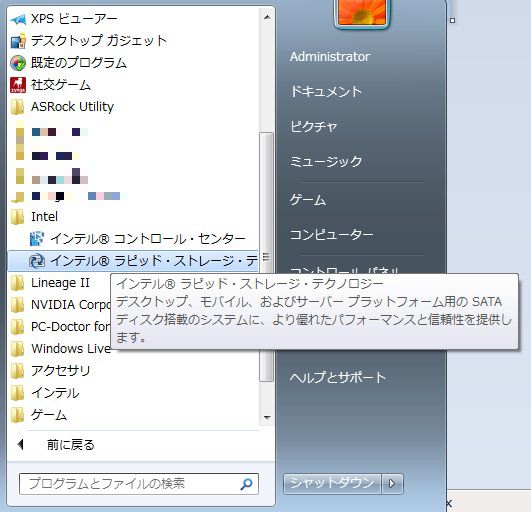
Task: Collapse the Intel folder
Action: [x=133, y=217]
